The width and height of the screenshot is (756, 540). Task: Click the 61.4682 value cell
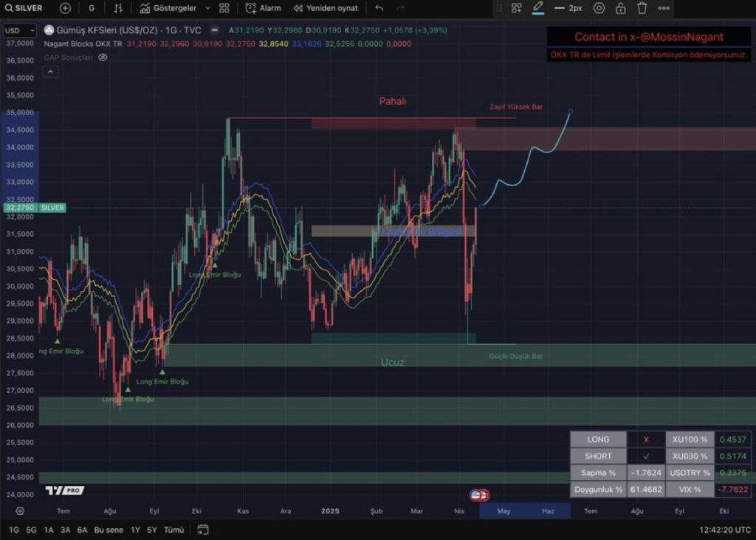[646, 489]
